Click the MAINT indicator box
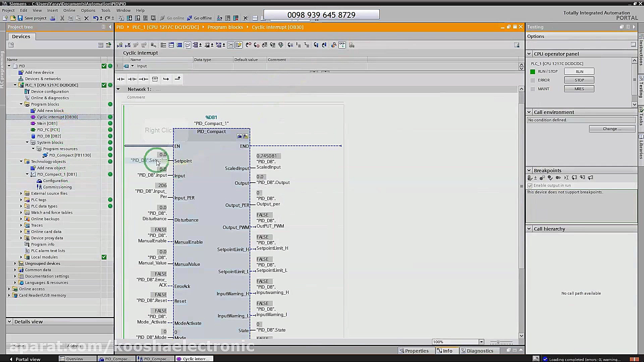The height and width of the screenshot is (362, 644). [x=533, y=89]
